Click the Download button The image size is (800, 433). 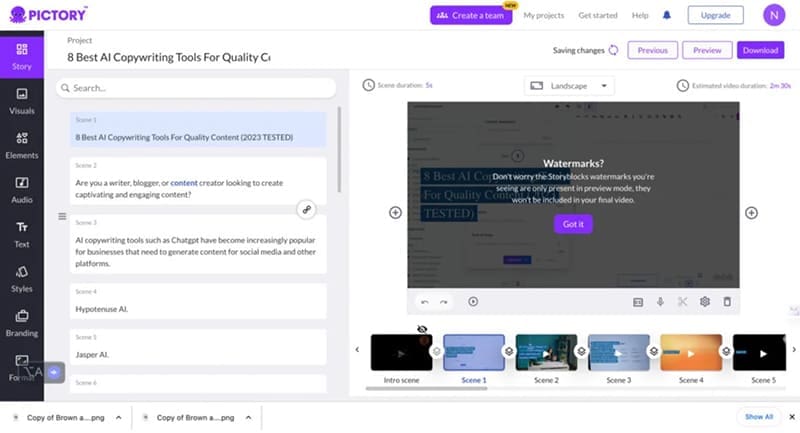pos(760,50)
